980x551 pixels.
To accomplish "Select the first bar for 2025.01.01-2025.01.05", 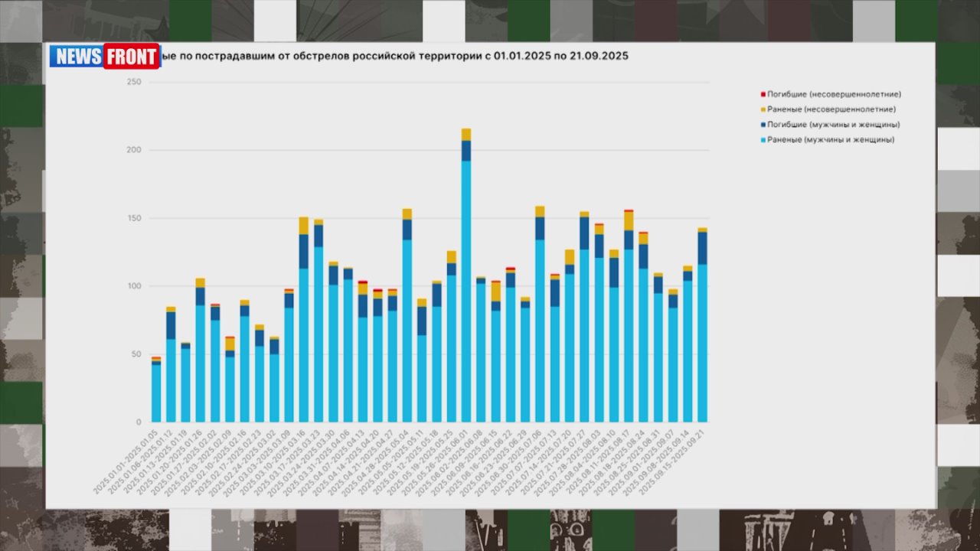I will (156, 389).
